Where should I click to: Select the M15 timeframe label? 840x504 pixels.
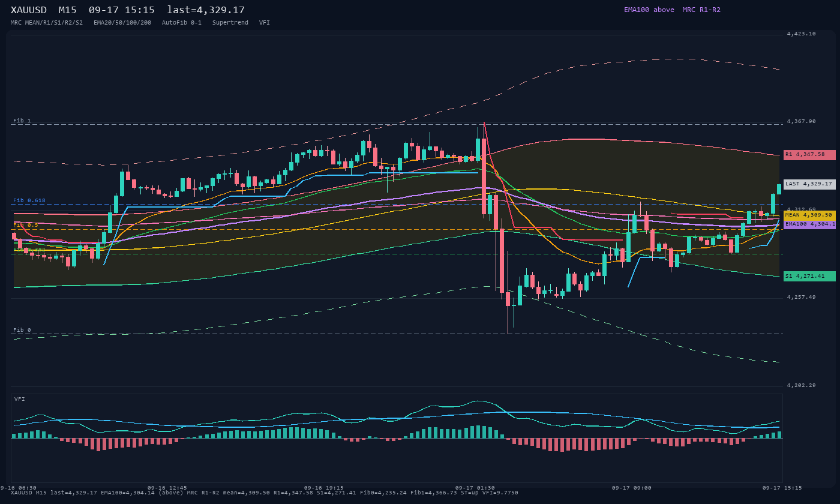68,10
